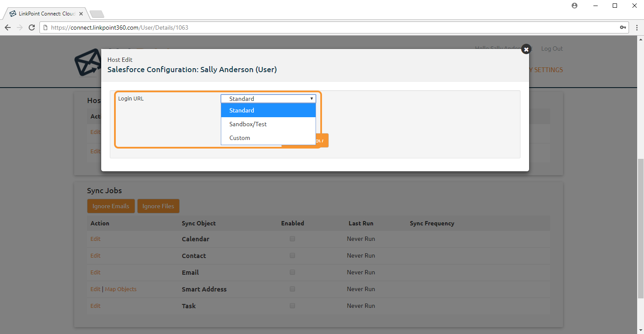Close the Host Edit dialog

(526, 49)
